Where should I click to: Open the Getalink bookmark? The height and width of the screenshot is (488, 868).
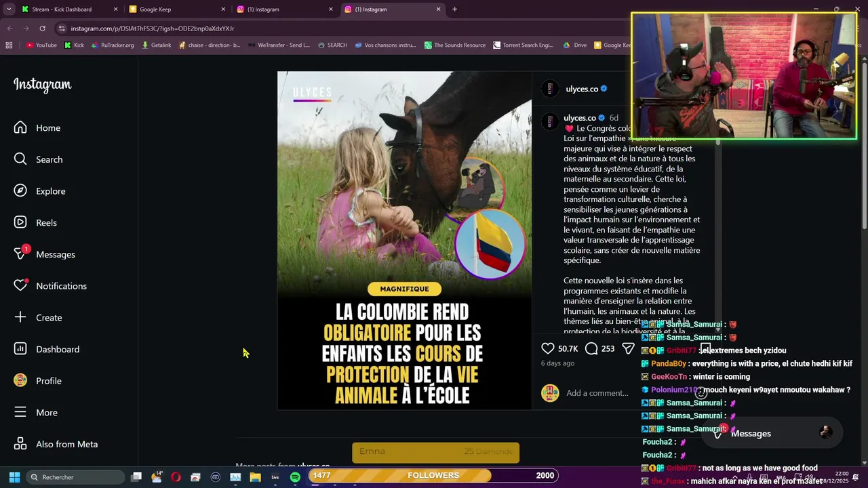tap(156, 45)
